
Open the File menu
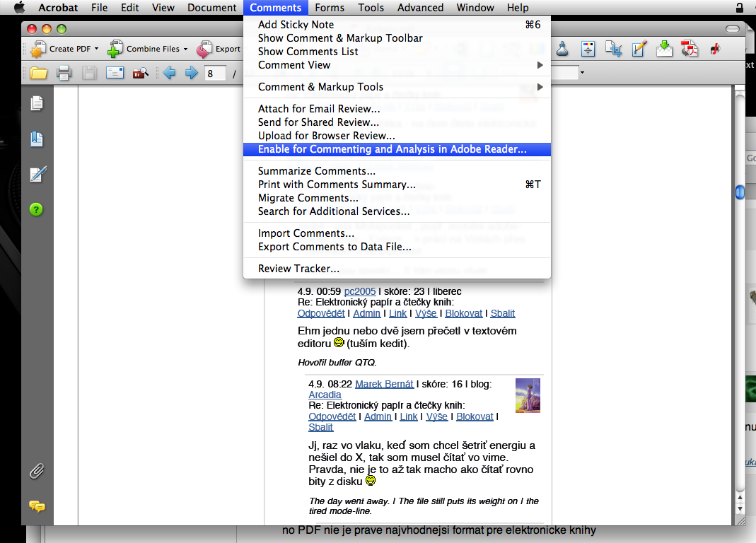[x=99, y=7]
